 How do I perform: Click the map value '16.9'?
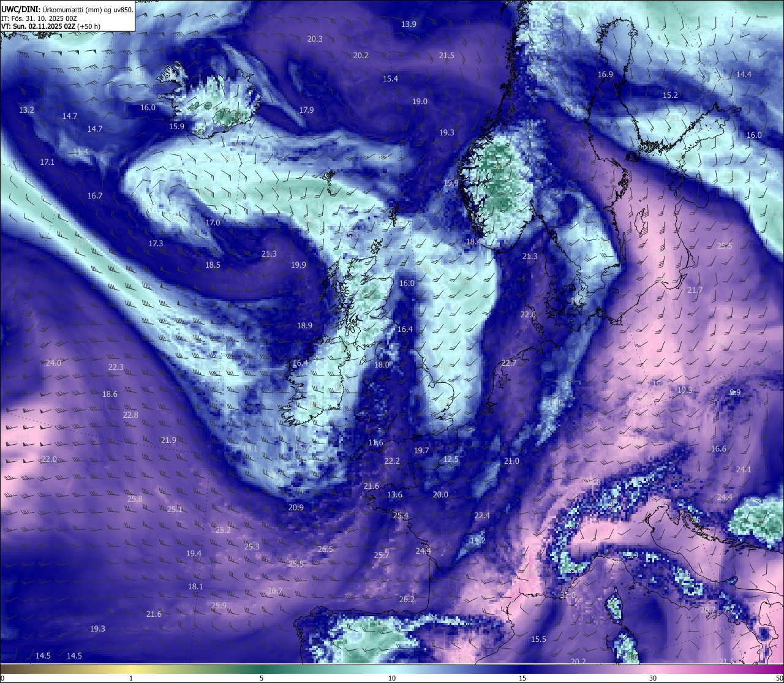[605, 74]
